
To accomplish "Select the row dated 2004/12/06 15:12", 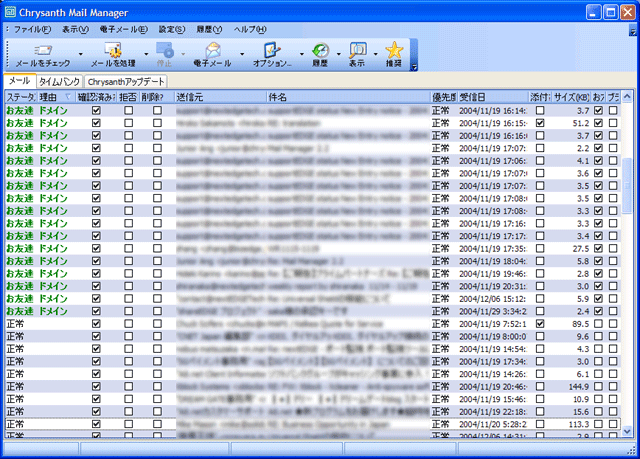I will point(313,299).
